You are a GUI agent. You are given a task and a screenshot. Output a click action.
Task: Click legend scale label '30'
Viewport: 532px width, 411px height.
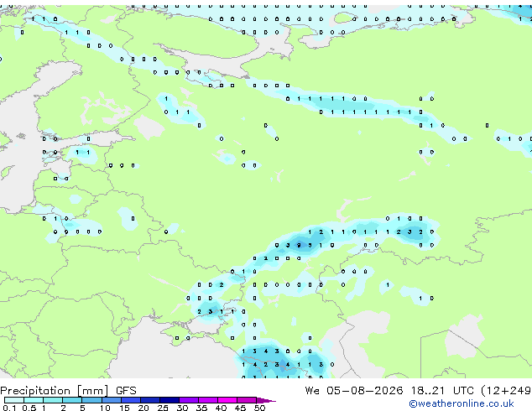pos(182,408)
